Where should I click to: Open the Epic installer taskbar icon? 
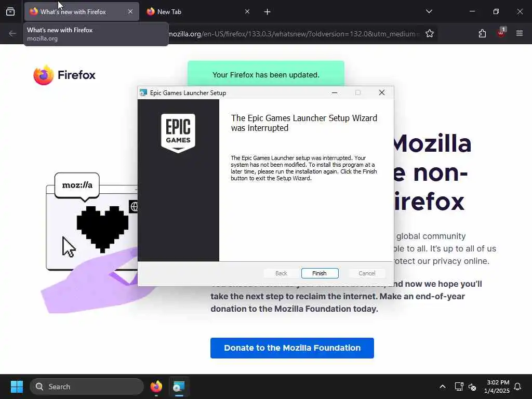coord(179,387)
